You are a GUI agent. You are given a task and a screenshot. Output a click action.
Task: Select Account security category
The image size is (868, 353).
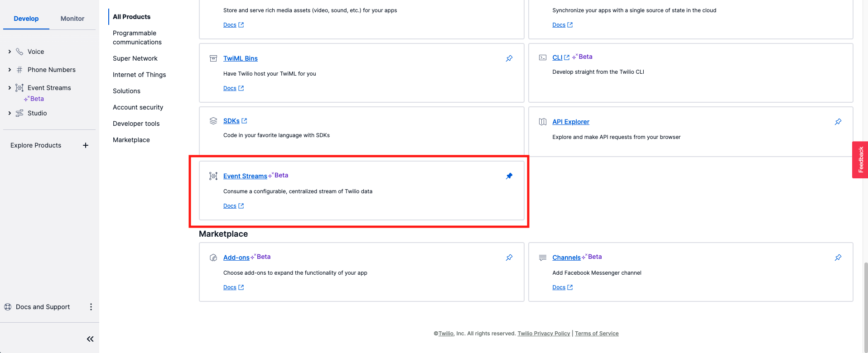(138, 107)
